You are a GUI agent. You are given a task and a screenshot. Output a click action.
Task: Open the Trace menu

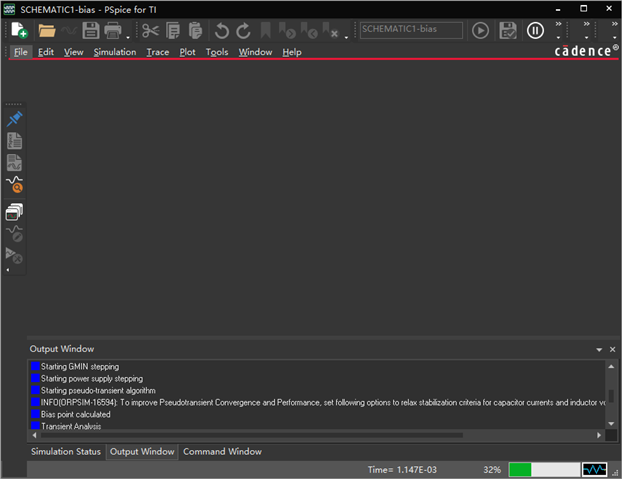tap(157, 52)
